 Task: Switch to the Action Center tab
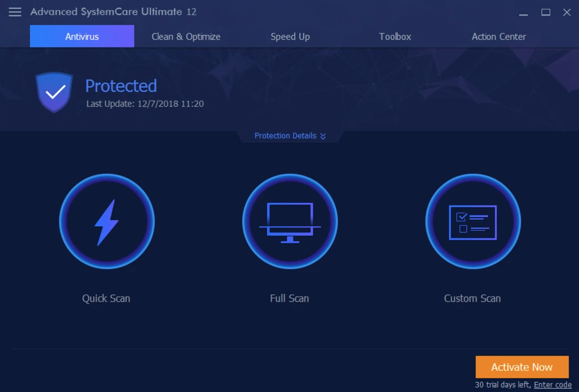498,37
